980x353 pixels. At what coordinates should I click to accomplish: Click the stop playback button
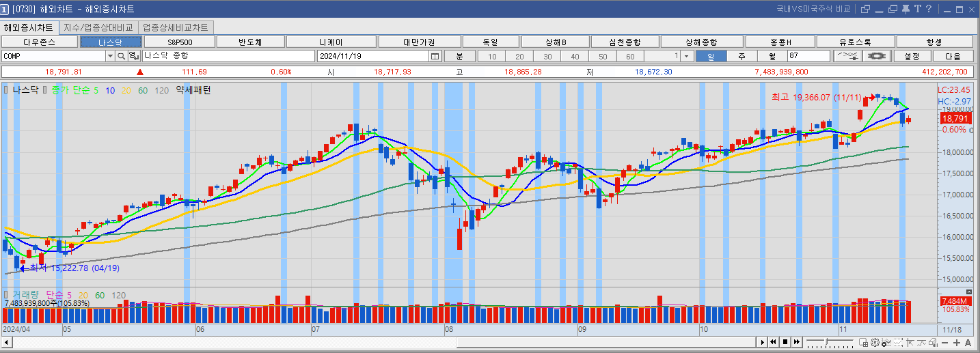click(785, 342)
